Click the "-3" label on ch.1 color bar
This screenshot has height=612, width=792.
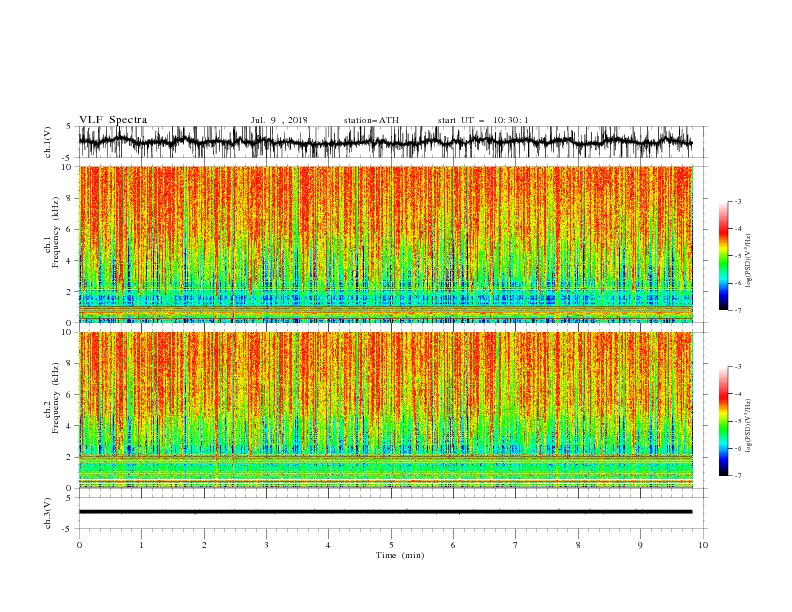tap(737, 201)
